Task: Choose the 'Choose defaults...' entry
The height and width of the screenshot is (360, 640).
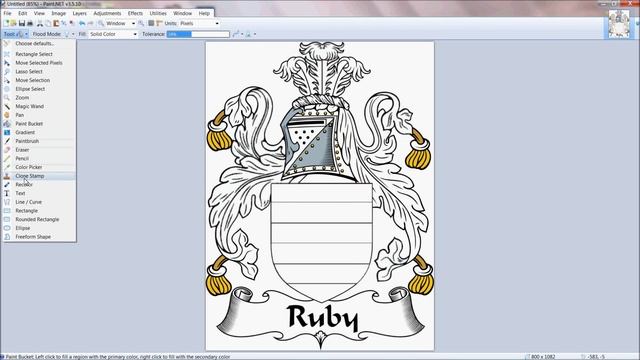Action: pos(39,43)
